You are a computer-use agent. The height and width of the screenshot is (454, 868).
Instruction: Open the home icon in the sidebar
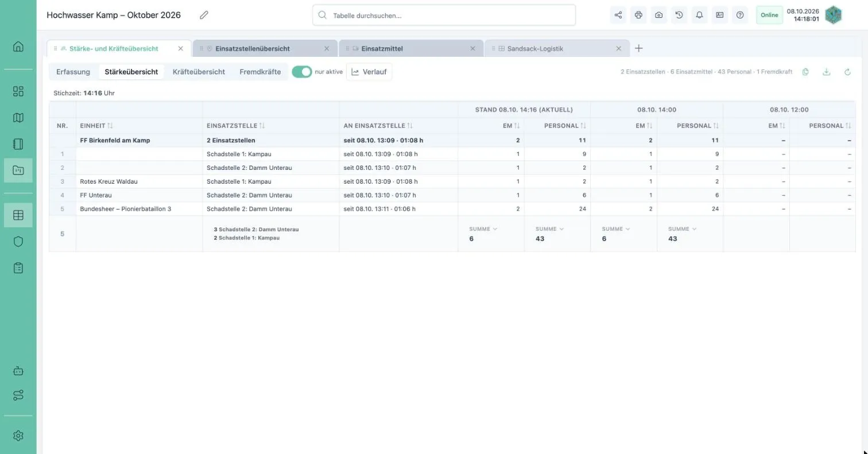[x=18, y=46]
